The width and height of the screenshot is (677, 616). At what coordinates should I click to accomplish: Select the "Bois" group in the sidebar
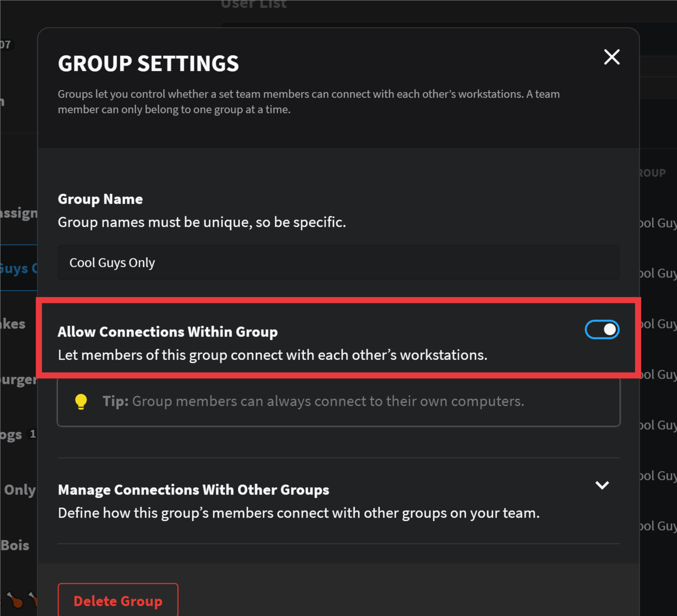tap(15, 545)
